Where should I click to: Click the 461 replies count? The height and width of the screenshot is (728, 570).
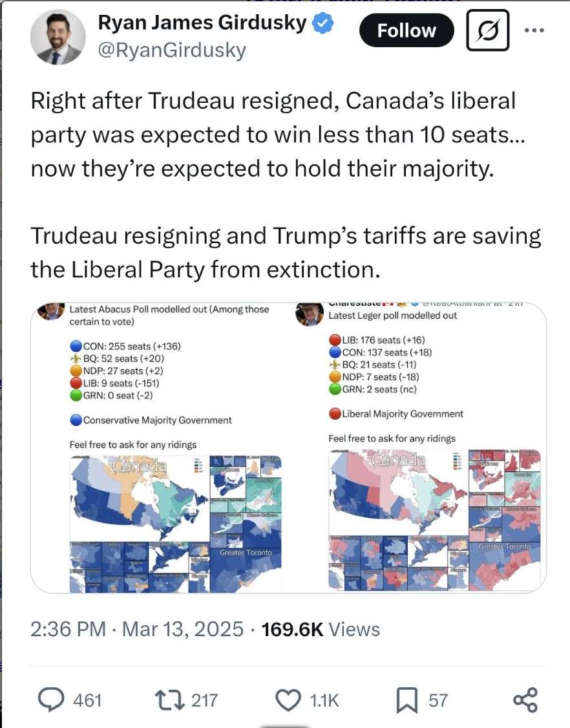pos(87,700)
